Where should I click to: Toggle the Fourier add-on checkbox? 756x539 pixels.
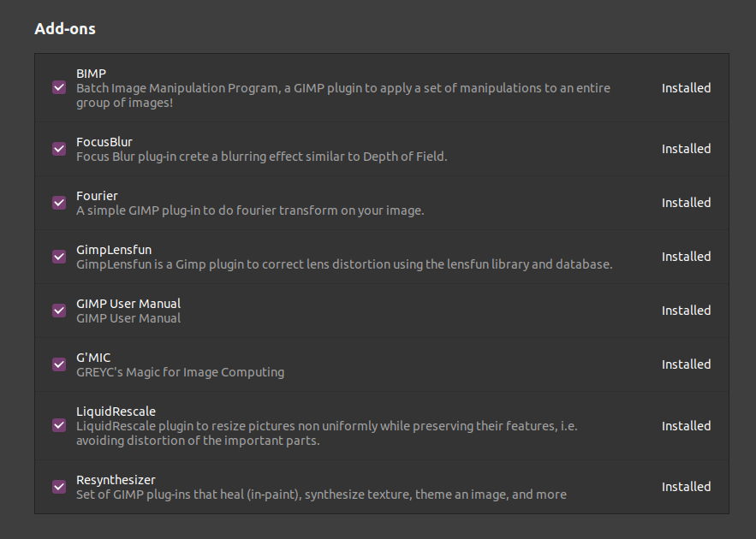click(59, 203)
